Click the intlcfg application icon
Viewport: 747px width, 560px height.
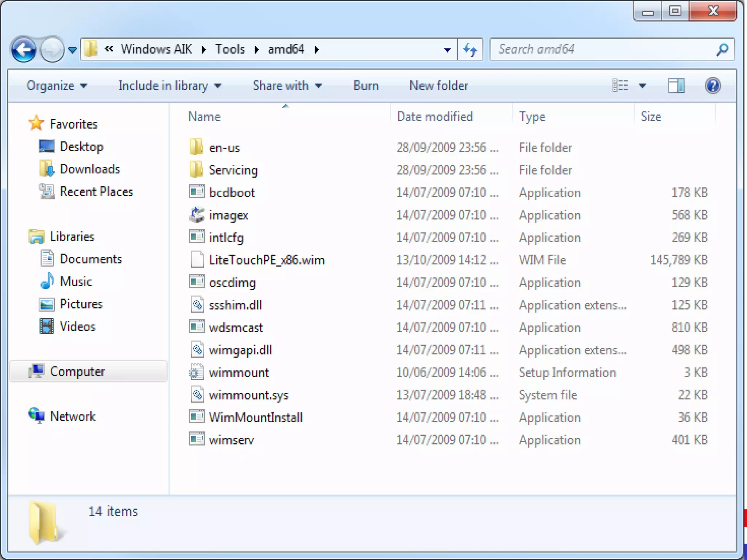(197, 237)
